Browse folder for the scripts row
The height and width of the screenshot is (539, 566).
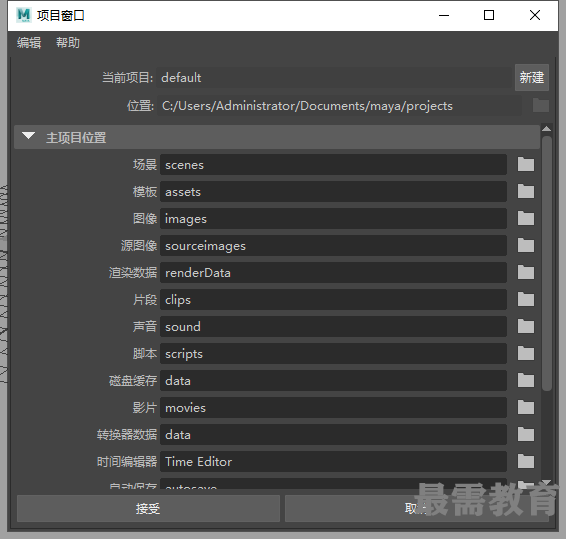(x=526, y=353)
